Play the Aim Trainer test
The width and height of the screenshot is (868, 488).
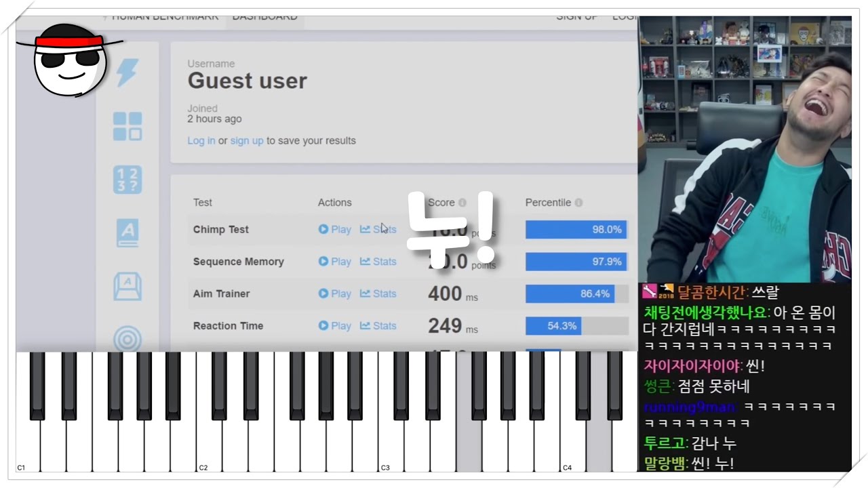point(335,293)
